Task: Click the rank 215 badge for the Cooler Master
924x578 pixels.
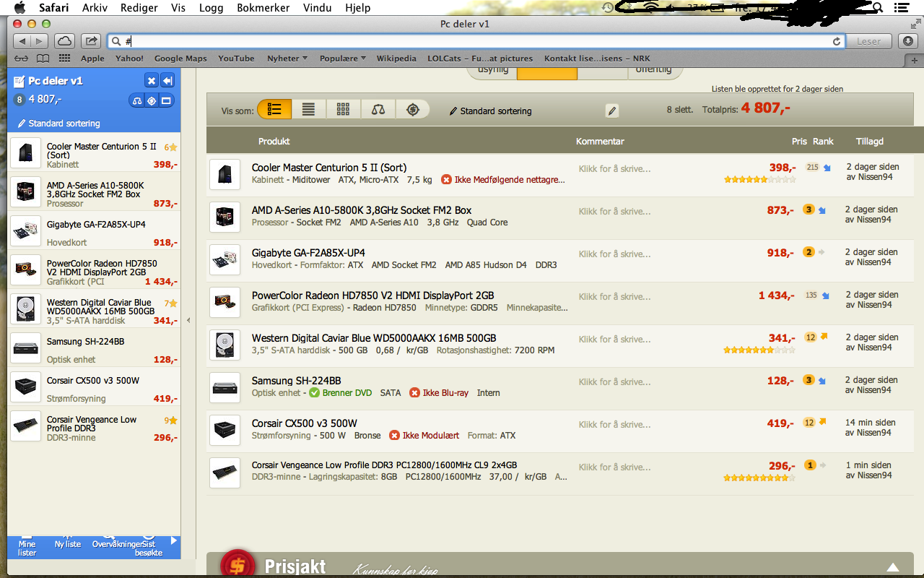Action: click(x=812, y=168)
